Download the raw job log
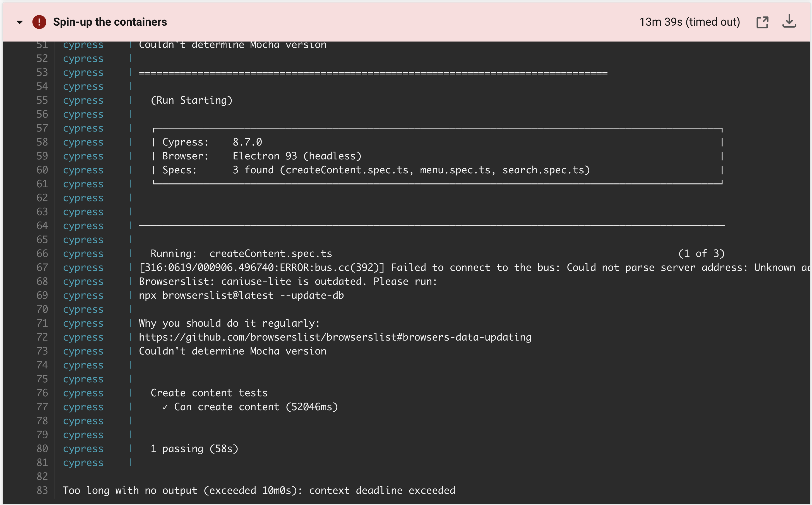Viewport: 812px width, 505px height. pos(789,21)
